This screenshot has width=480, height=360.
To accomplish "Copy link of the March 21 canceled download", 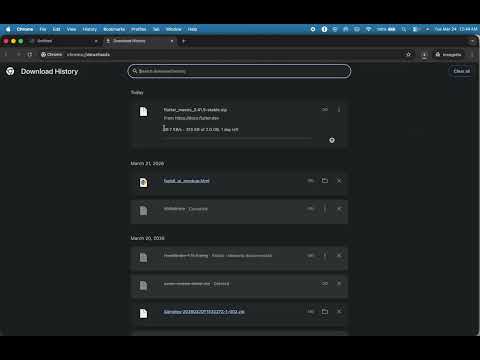I will tap(311, 209).
